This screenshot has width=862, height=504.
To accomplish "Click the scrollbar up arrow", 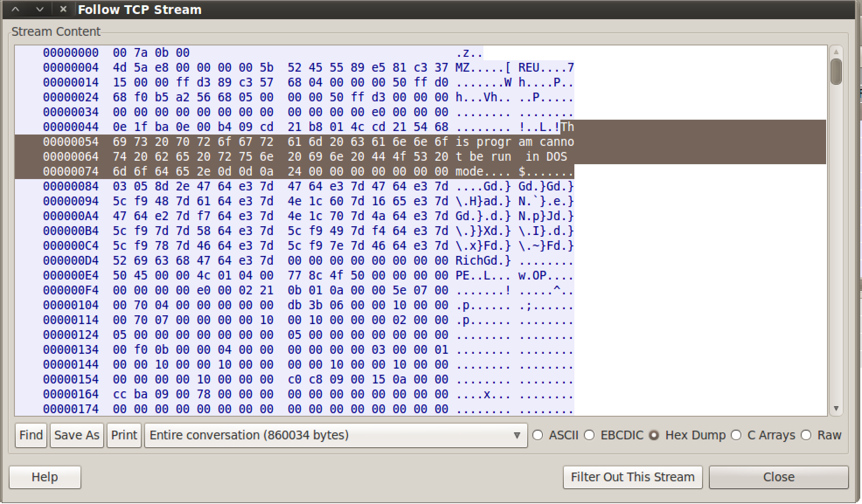I will click(x=836, y=52).
